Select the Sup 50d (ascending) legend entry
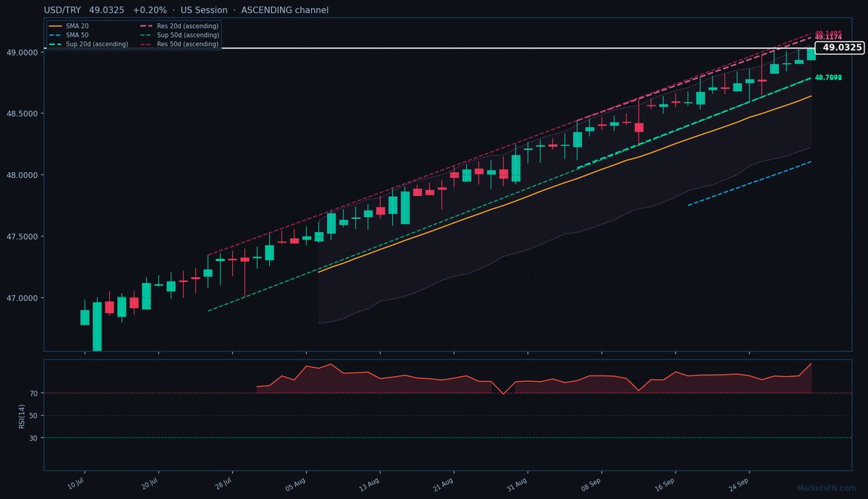This screenshot has height=499, width=868. coord(188,35)
